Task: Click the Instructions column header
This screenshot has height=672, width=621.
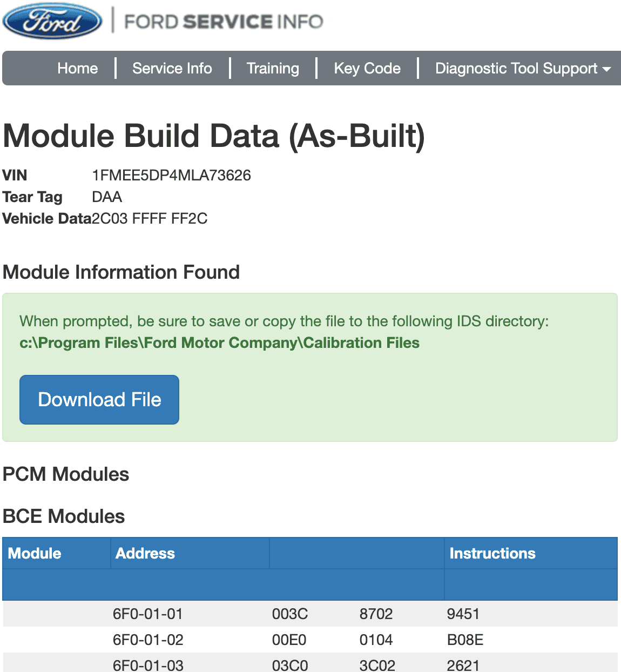Action: 492,553
